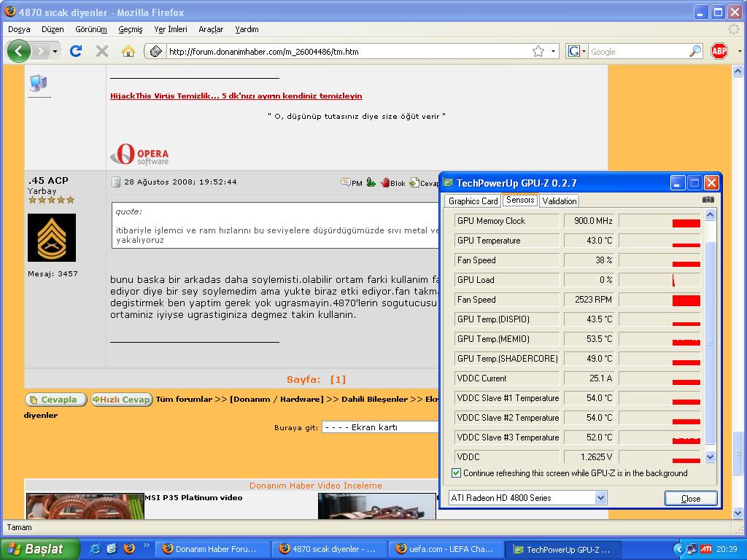747x560 pixels.
Task: Click the Hızlı Cevap button
Action: pyautogui.click(x=122, y=400)
